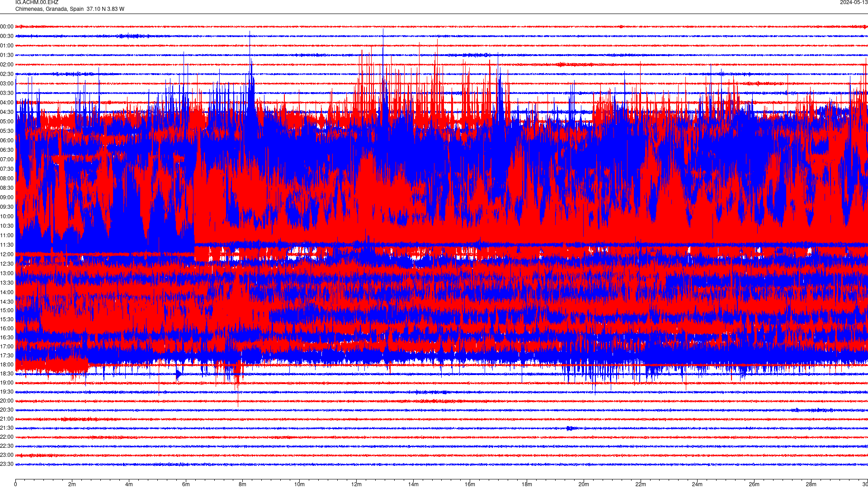Click the 19:30 time label
The image size is (868, 488).
click(x=7, y=392)
